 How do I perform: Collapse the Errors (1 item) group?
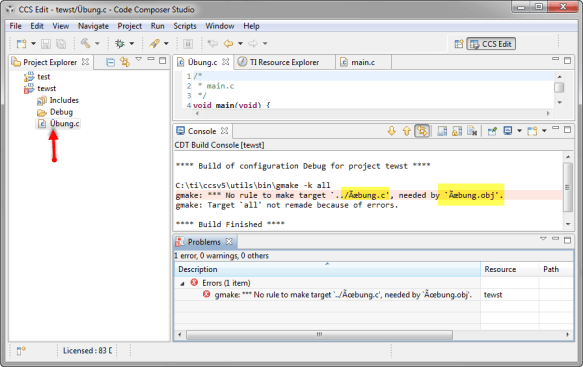point(182,284)
